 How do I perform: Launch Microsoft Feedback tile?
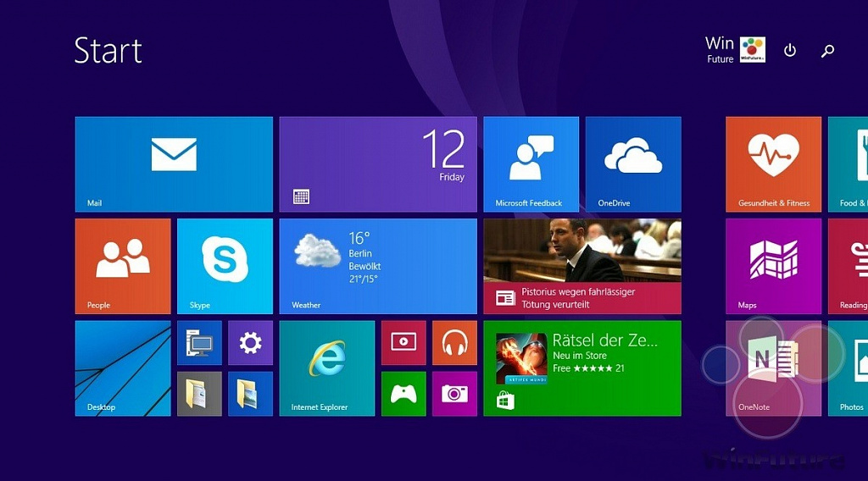point(531,164)
